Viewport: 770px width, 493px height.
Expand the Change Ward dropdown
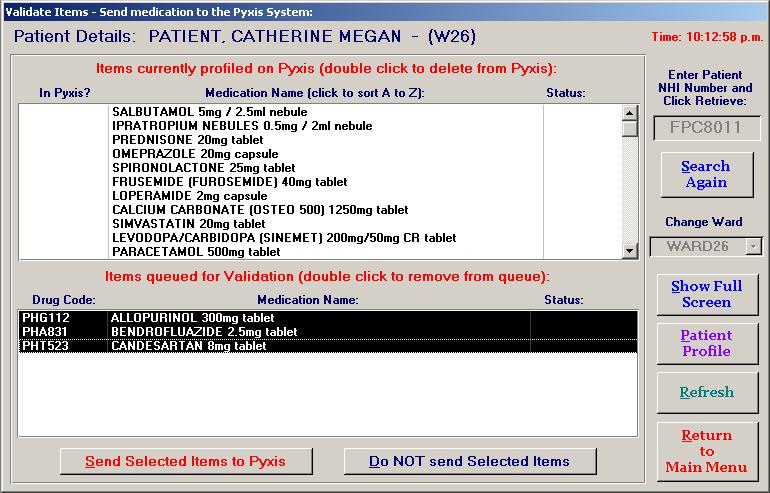click(753, 246)
